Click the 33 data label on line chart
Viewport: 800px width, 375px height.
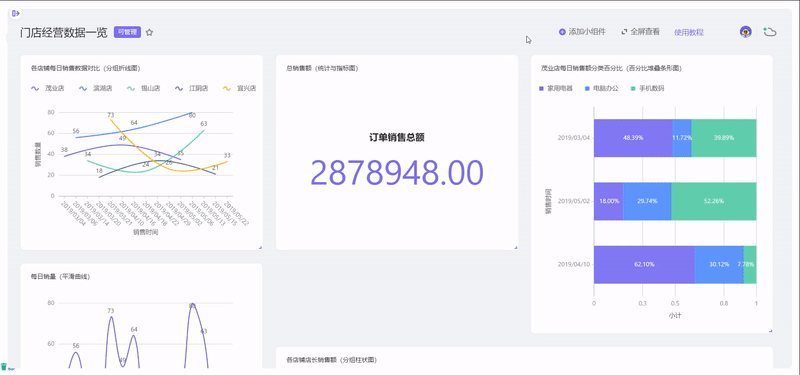point(227,155)
